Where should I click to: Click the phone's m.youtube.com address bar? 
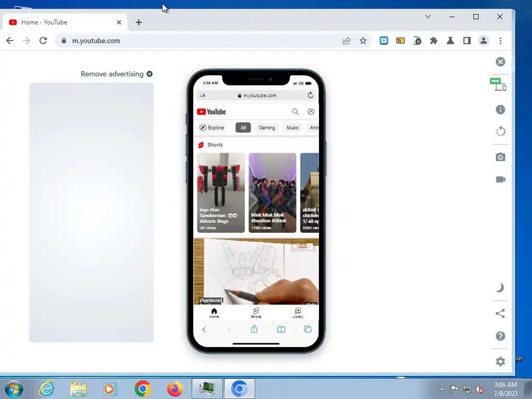pyautogui.click(x=257, y=96)
